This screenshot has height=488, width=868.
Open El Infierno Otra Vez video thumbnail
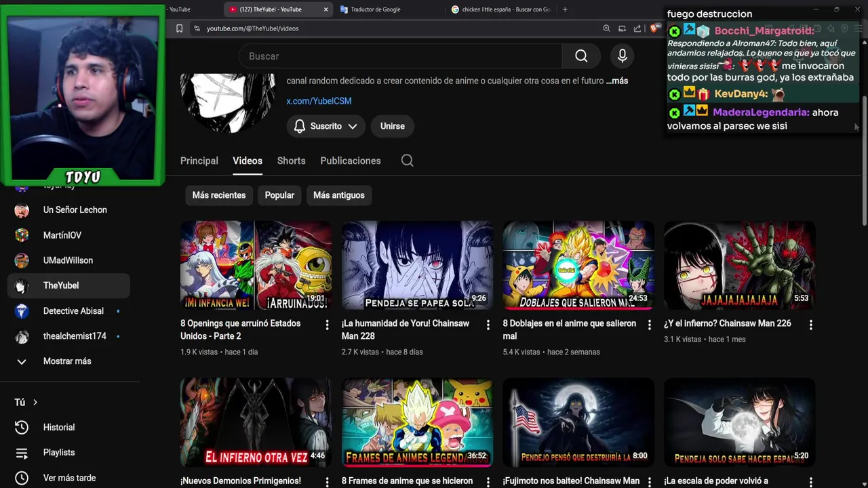point(256,423)
